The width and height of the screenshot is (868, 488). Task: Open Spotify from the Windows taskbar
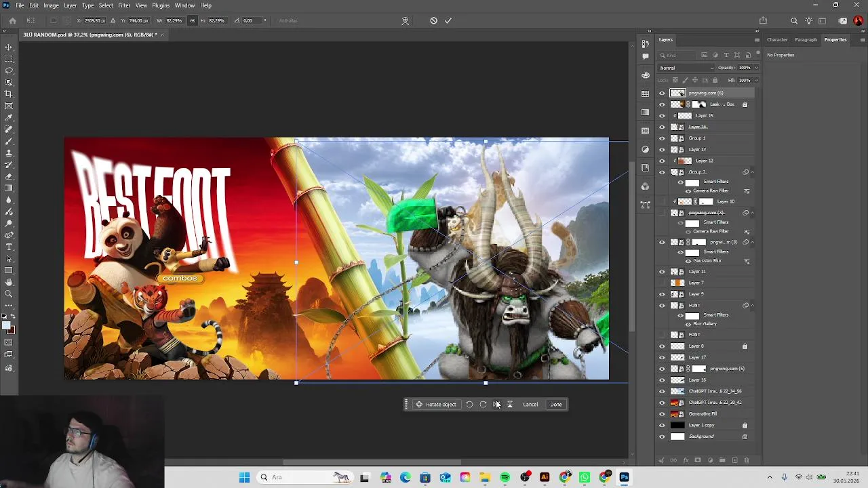[x=505, y=477]
